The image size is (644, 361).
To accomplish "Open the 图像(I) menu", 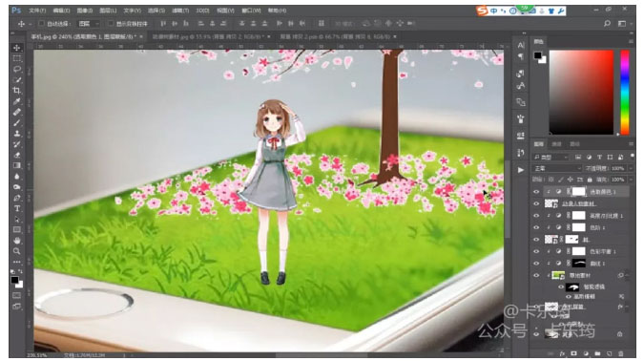I will pyautogui.click(x=85, y=11).
